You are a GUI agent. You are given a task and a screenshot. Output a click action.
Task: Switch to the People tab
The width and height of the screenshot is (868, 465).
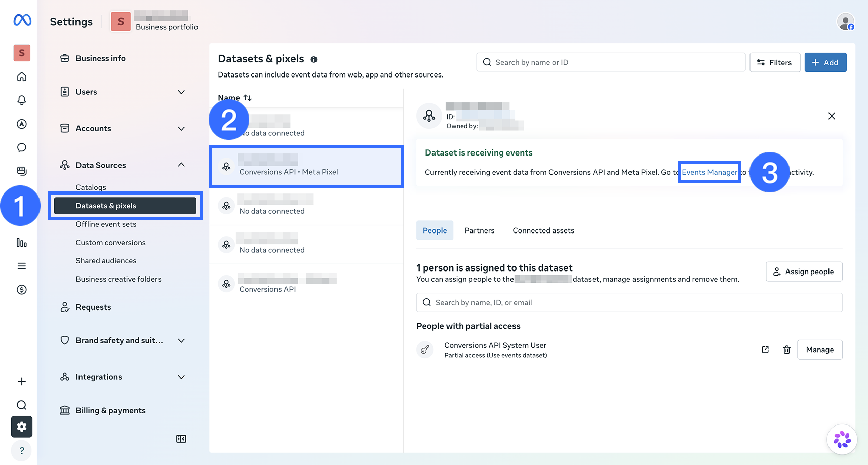point(435,230)
